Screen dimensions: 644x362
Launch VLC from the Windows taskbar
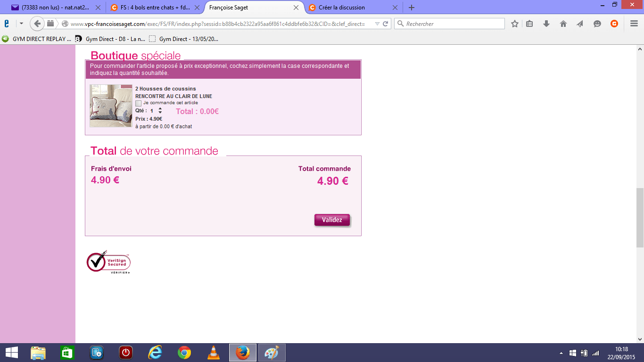click(214, 353)
